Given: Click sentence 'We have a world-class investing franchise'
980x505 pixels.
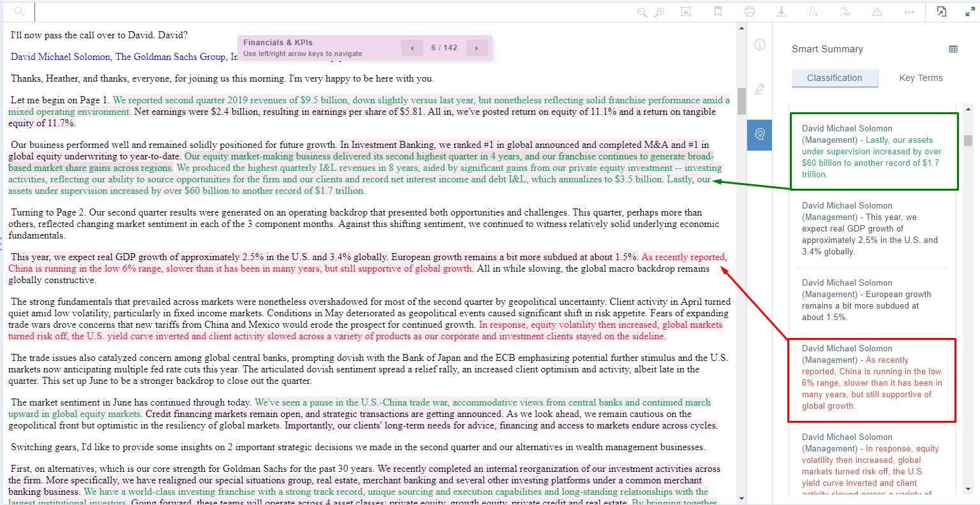Looking at the screenshot, I should (x=359, y=497).
